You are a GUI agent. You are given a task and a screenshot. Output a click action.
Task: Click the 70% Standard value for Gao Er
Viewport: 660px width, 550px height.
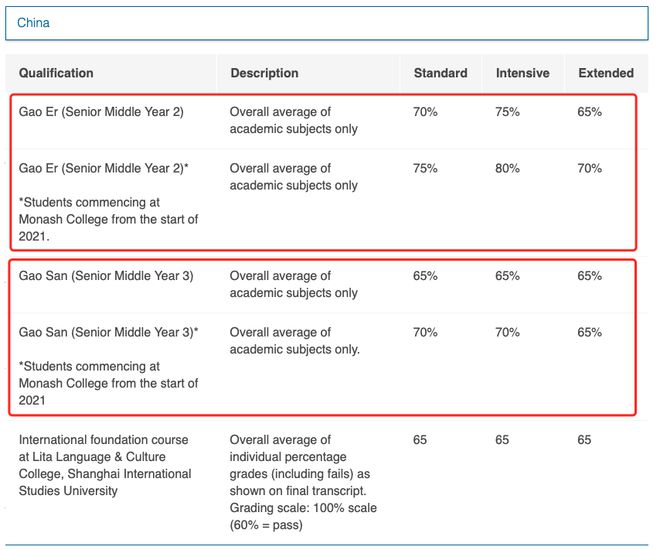(425, 112)
